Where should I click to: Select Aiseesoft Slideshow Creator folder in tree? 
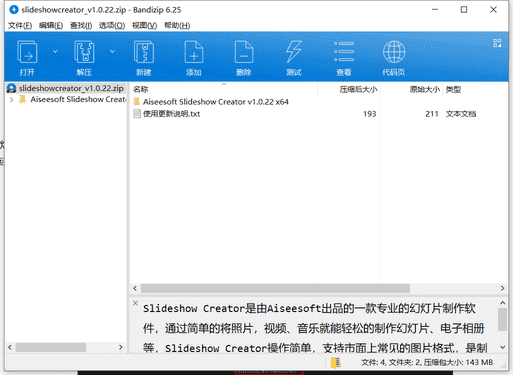click(x=78, y=99)
